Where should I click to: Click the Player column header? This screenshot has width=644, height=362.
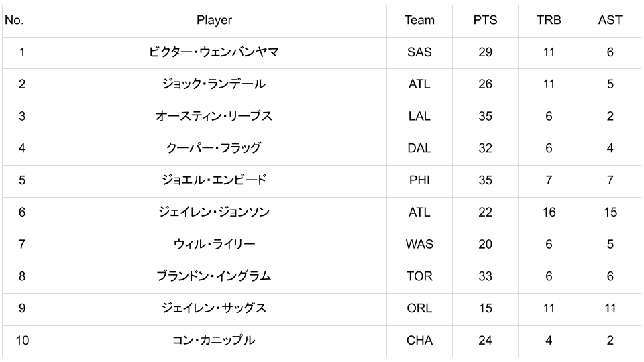(x=214, y=20)
